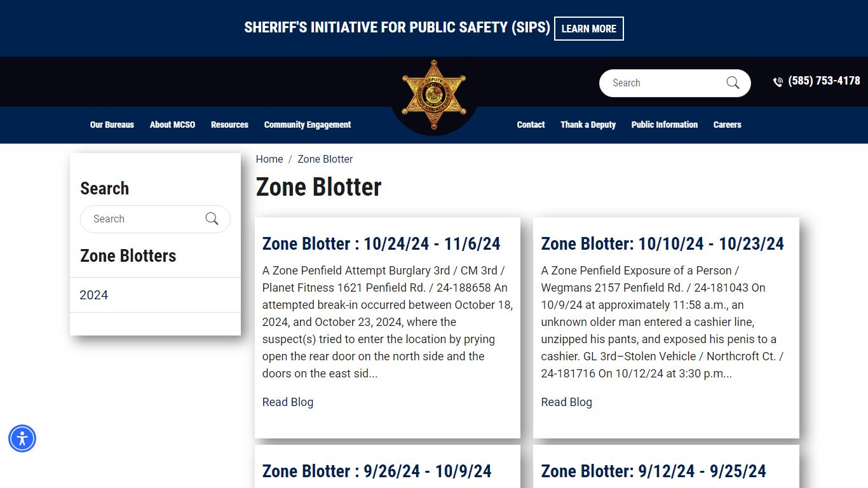Go to Home breadcrumb link

coord(269,159)
